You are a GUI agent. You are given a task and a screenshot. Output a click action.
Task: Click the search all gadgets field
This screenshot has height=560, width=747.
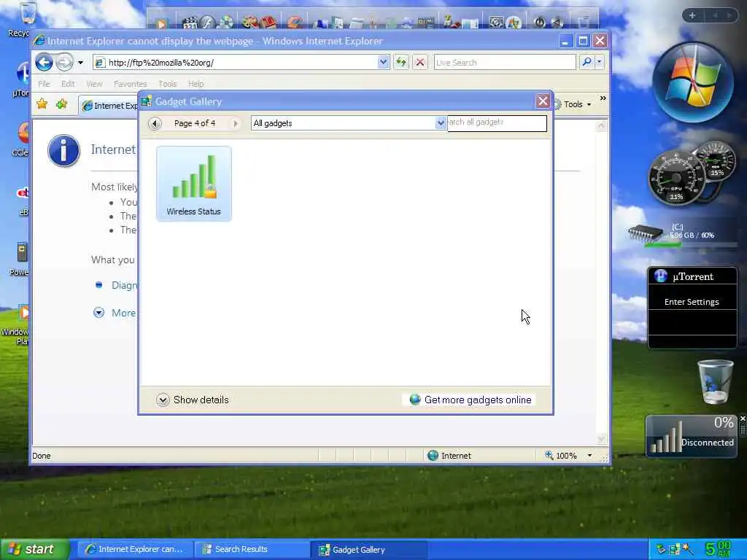[497, 122]
